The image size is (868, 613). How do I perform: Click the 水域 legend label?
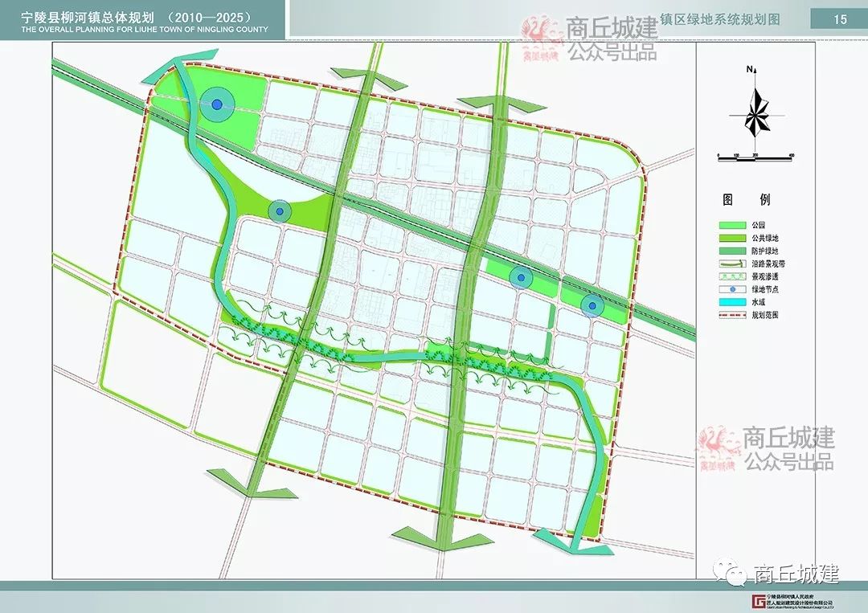pyautogui.click(x=759, y=303)
